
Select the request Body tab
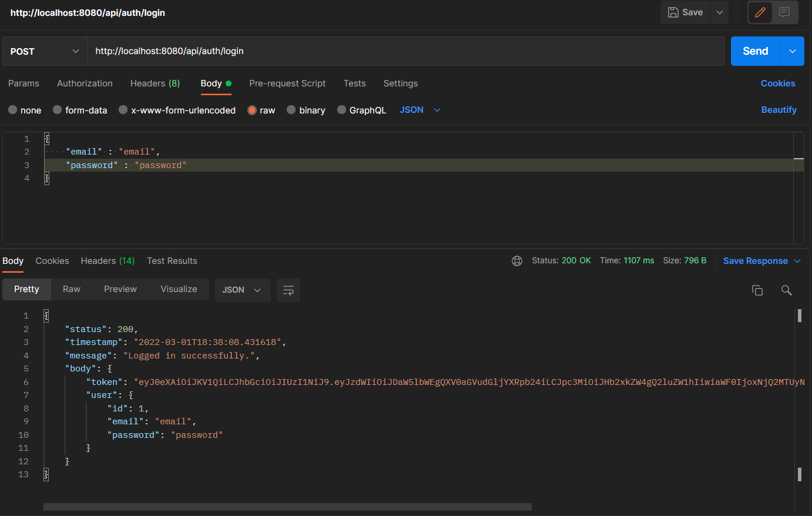[x=216, y=83]
